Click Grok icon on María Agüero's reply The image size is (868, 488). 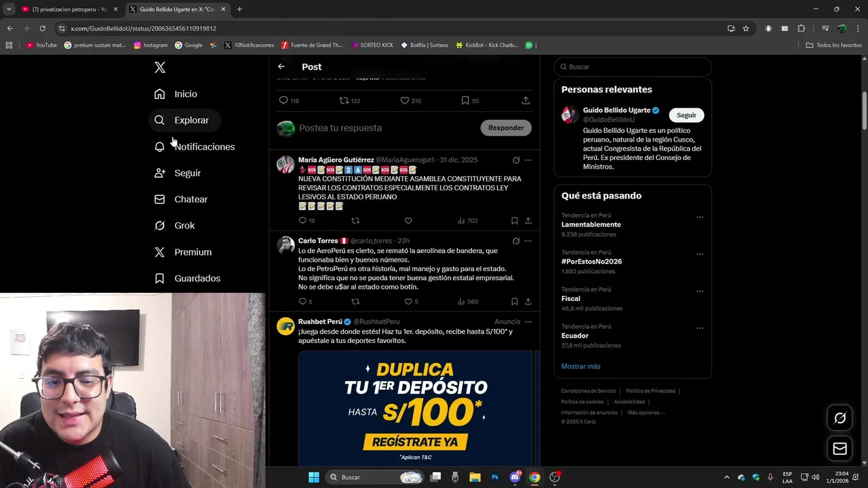pos(516,160)
